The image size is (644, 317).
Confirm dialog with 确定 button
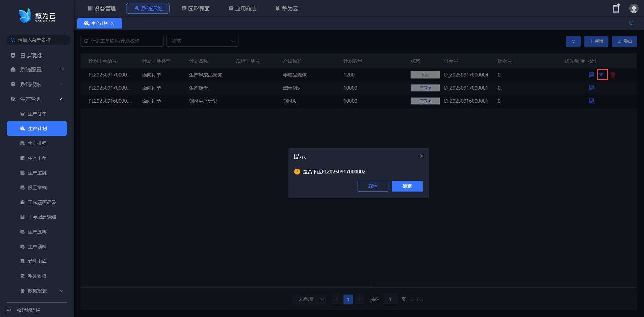pyautogui.click(x=407, y=186)
